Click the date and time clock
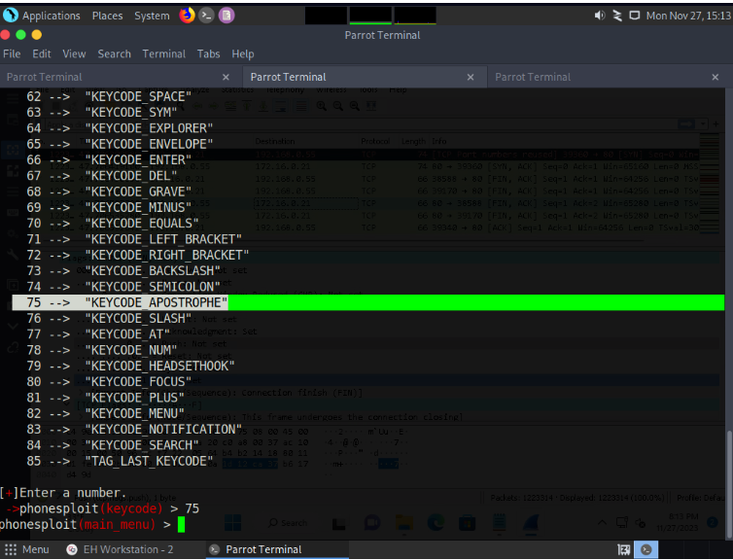Viewport: 733px width, 560px height. (x=687, y=16)
